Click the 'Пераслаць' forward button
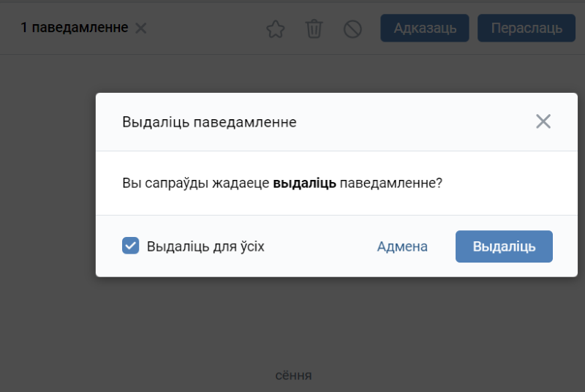Image resolution: width=585 pixels, height=392 pixels. [x=526, y=29]
